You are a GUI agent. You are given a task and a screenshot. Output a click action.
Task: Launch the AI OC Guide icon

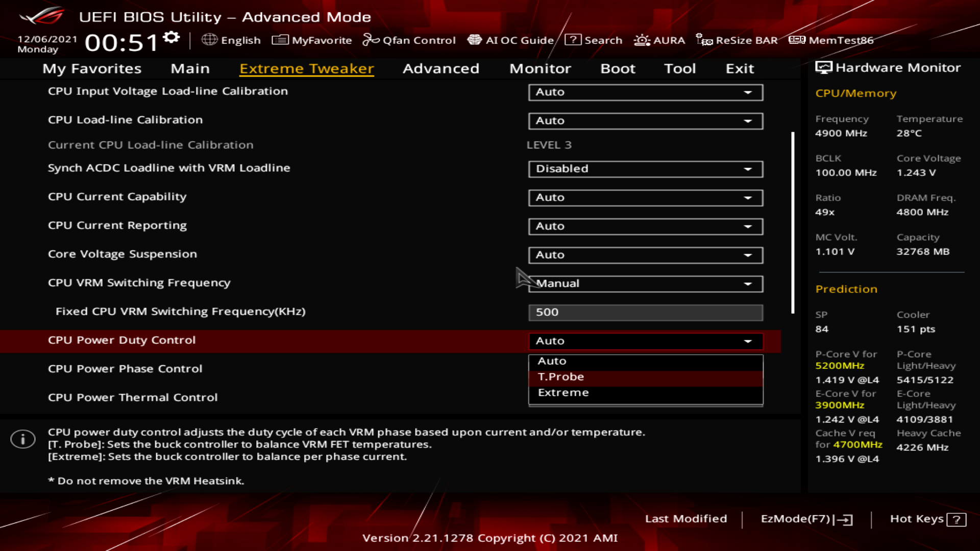[x=474, y=40]
